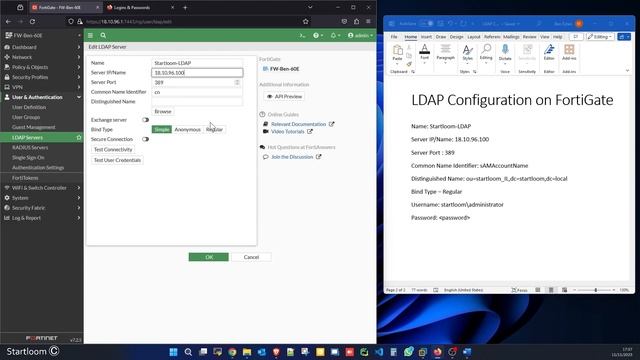
Task: Click the green OK button
Action: tap(209, 257)
